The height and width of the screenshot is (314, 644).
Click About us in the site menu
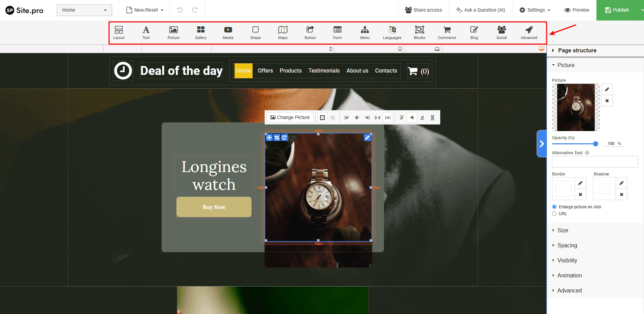(x=357, y=70)
